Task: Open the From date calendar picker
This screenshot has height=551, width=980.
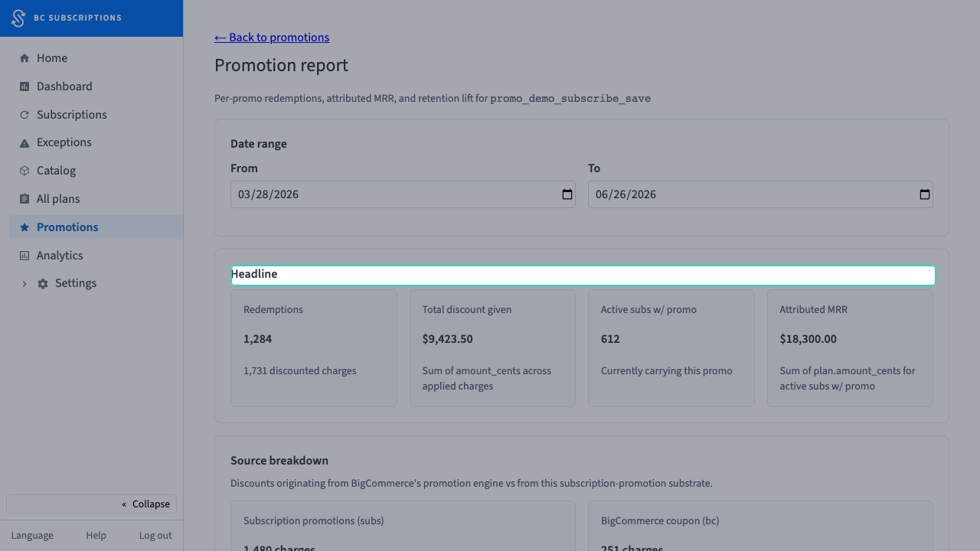Action: coord(567,194)
